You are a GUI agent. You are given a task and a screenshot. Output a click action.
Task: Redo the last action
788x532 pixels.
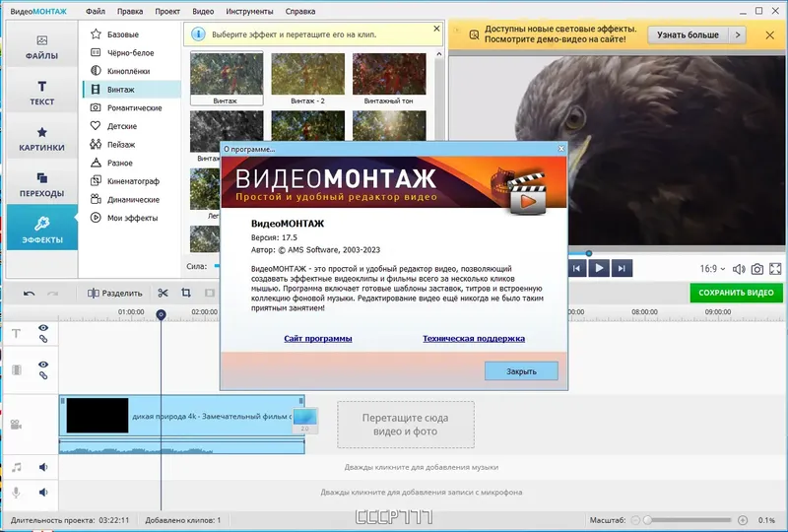tap(52, 294)
